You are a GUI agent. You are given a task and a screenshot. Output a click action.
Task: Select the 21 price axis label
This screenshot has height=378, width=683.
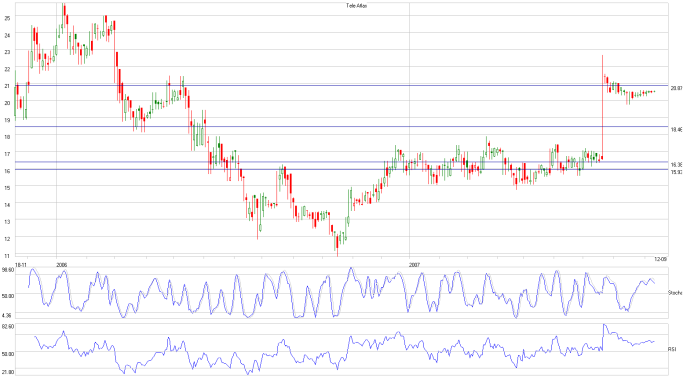pyautogui.click(x=7, y=86)
